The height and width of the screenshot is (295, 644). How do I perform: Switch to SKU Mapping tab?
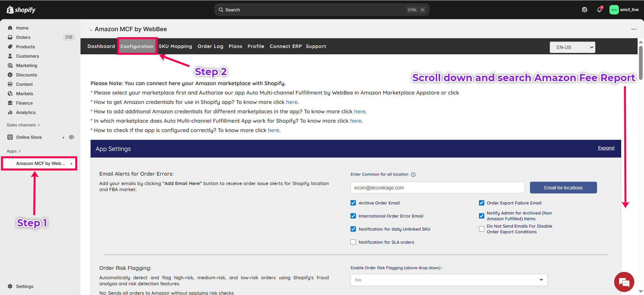pyautogui.click(x=175, y=46)
